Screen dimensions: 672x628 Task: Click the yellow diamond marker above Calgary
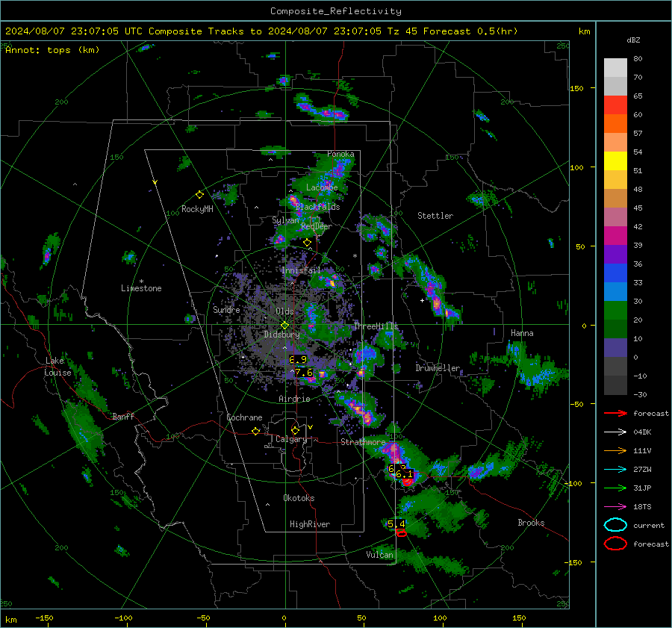coord(295,430)
